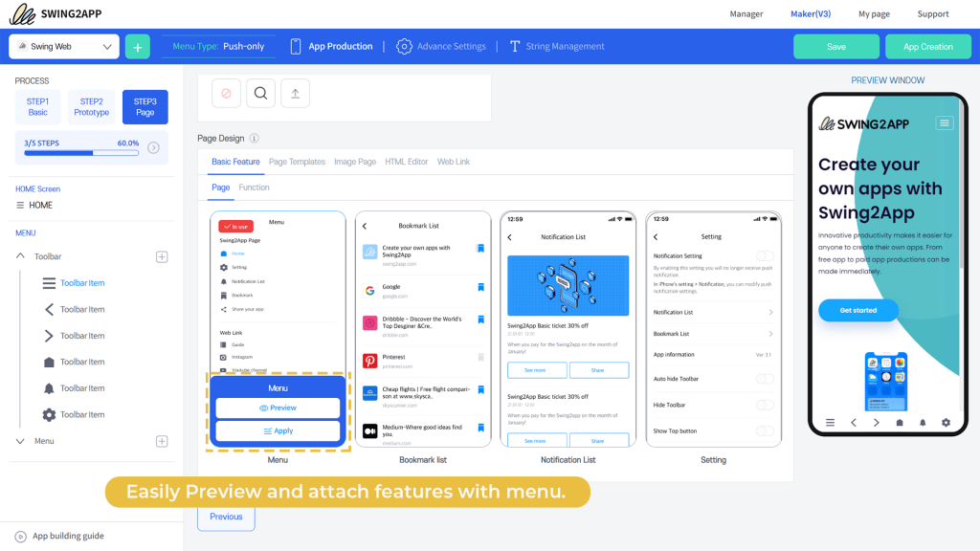Switch to the Image Page tab
Screen dimensions: 980x551
355,162
